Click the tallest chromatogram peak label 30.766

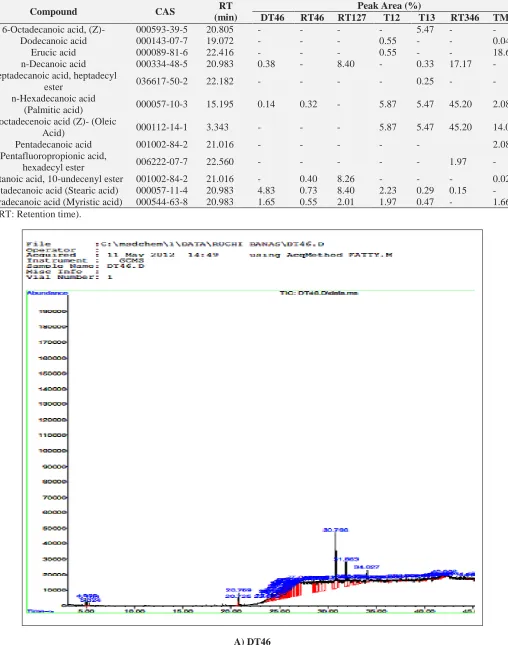[336, 530]
